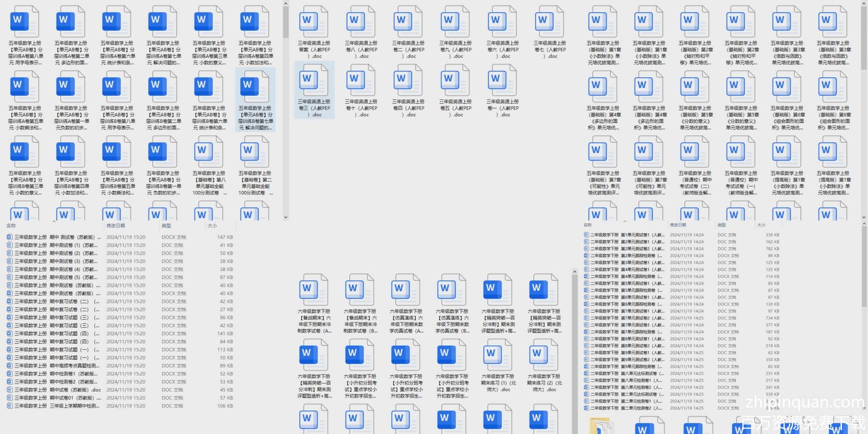Sort 二年级数学下册 list by 类型 column
This screenshot has height=434, width=868.
[x=722, y=225]
